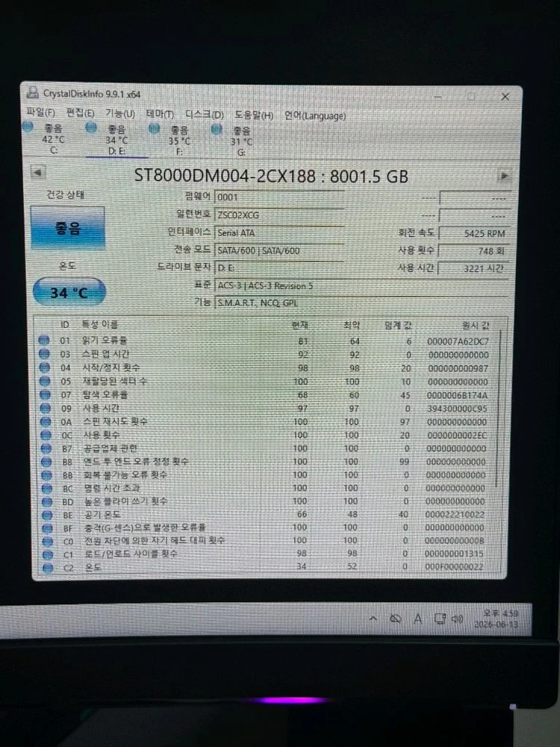The image size is (560, 747).
Task: Click the standard field ACS-3 Revision 5
Action: [x=362, y=285]
